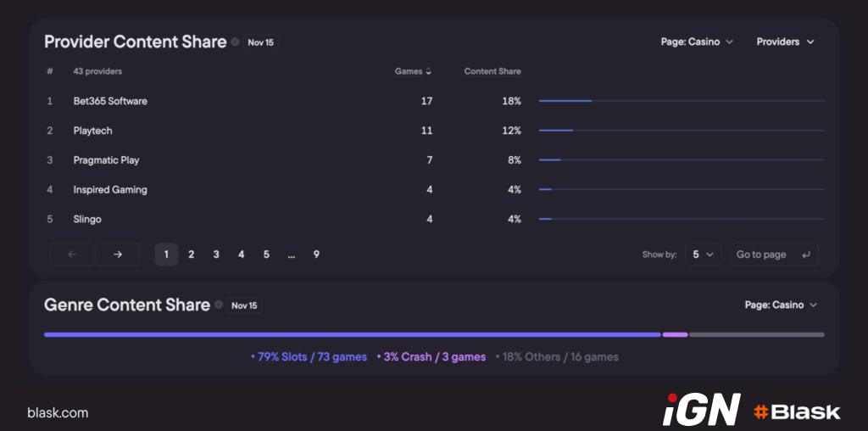Click the Genre Content Share heading
Image resolution: width=868 pixels, height=431 pixels.
click(127, 305)
